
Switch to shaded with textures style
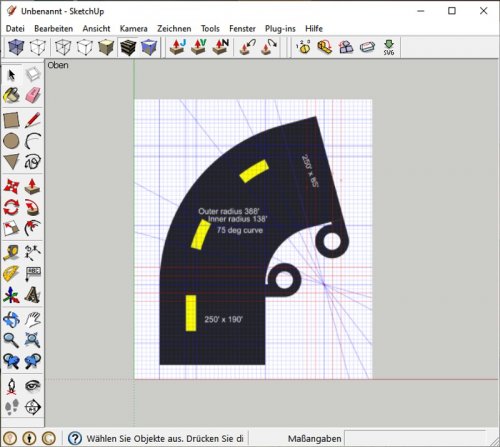point(128,47)
